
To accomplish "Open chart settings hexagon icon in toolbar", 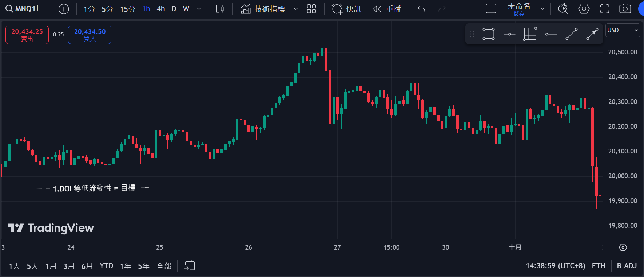I will click(584, 9).
